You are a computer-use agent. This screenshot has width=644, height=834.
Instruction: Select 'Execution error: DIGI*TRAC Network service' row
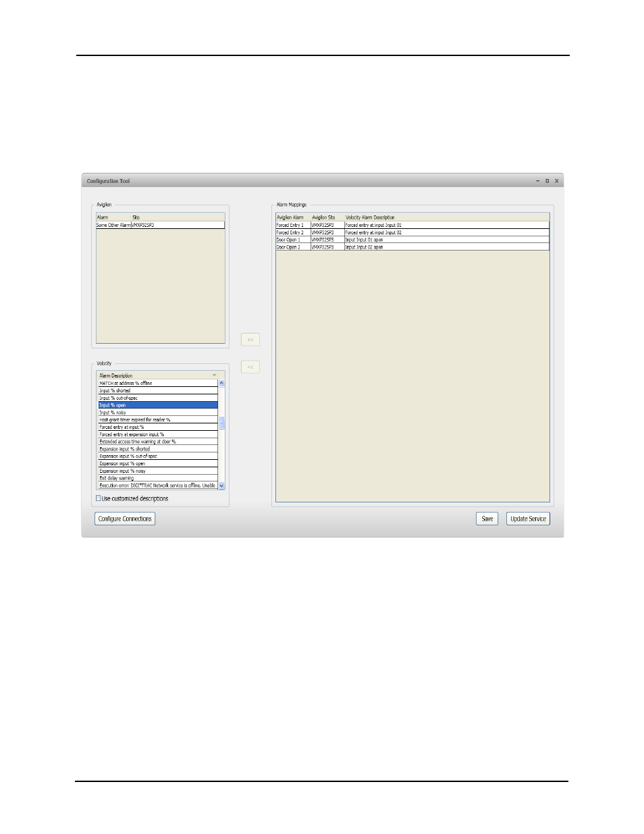point(157,486)
